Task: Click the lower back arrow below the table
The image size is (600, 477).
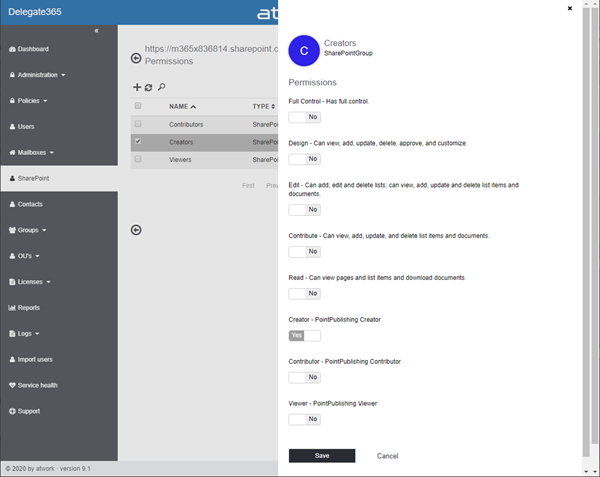Action: coord(136,230)
